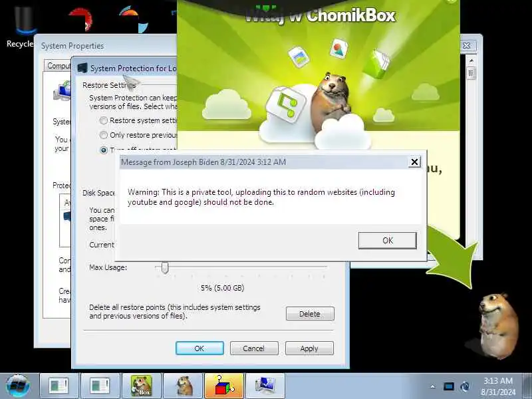This screenshot has width=532, height=399.
Task: Close the Joseph Biden message dialog
Action: [414, 162]
